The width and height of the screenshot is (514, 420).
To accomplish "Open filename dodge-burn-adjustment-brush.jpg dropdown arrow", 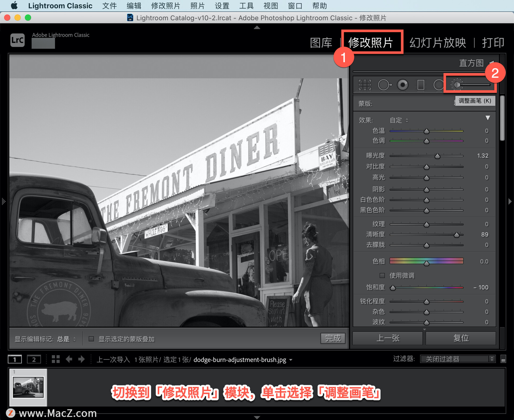I will 291,360.
